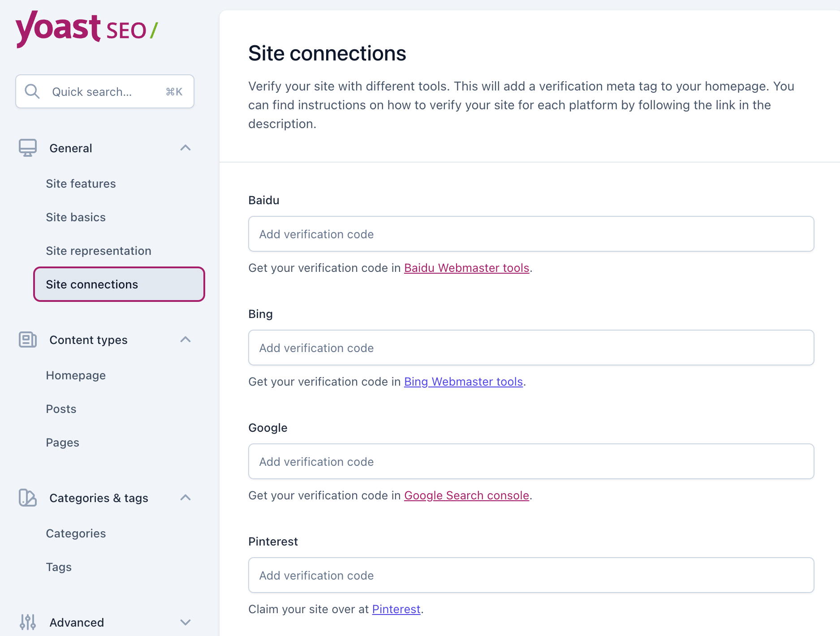840x636 pixels.
Task: Collapse the General section chevron
Action: tap(185, 148)
